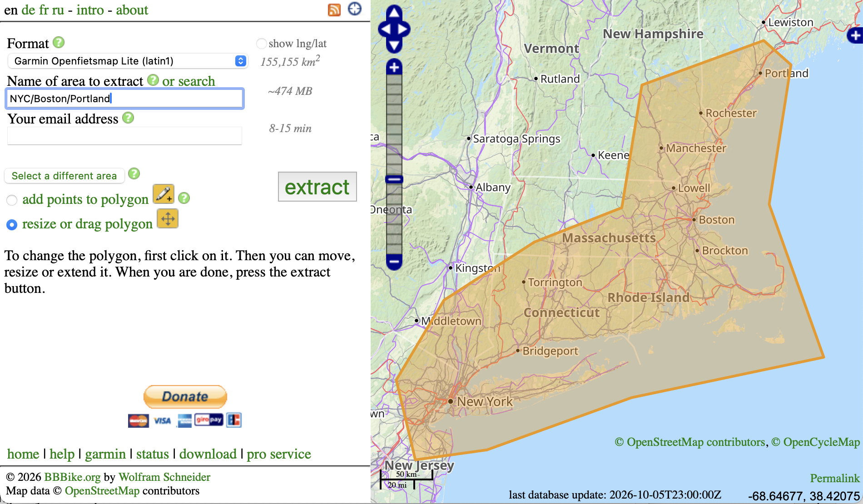
Task: Pan the map east
Action: pyautogui.click(x=403, y=29)
